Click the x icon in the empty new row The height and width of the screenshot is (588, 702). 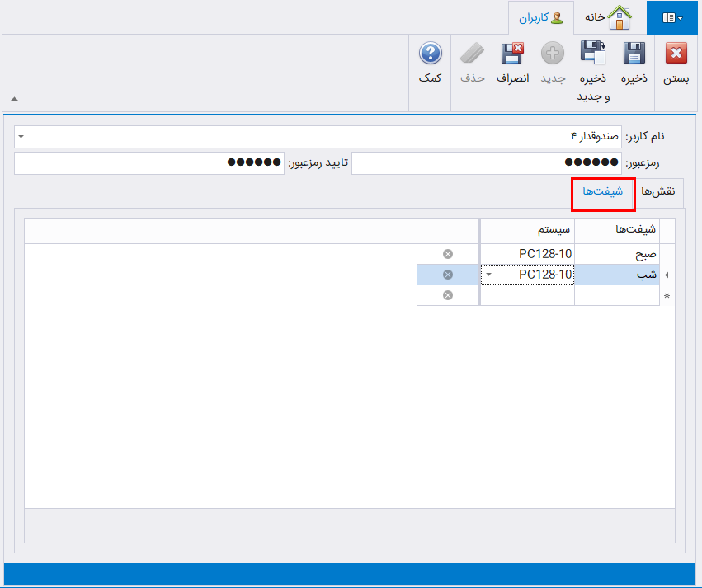[448, 295]
